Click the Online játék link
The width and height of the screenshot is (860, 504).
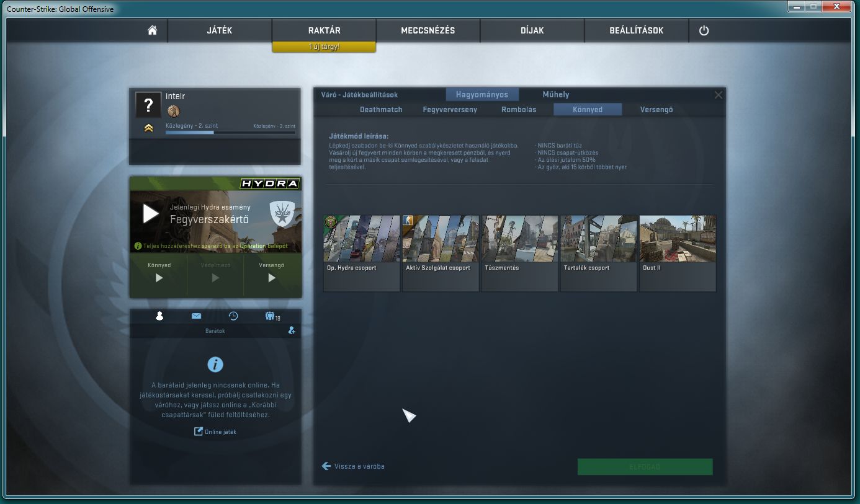(215, 431)
